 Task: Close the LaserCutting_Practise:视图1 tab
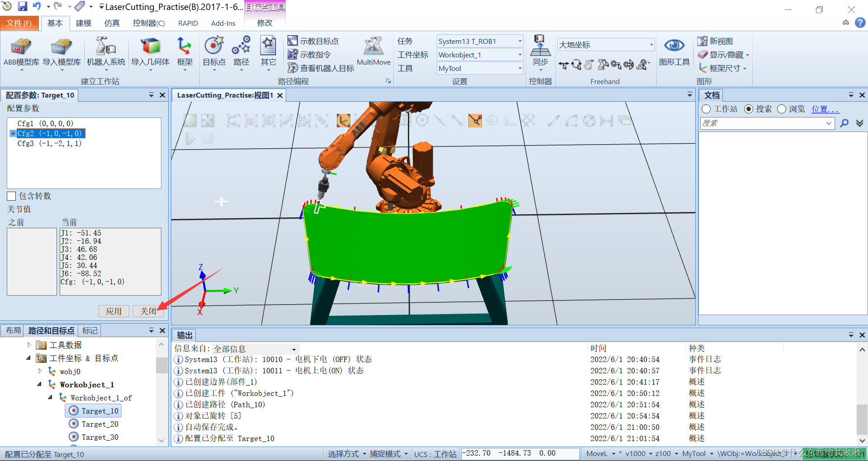coord(280,95)
